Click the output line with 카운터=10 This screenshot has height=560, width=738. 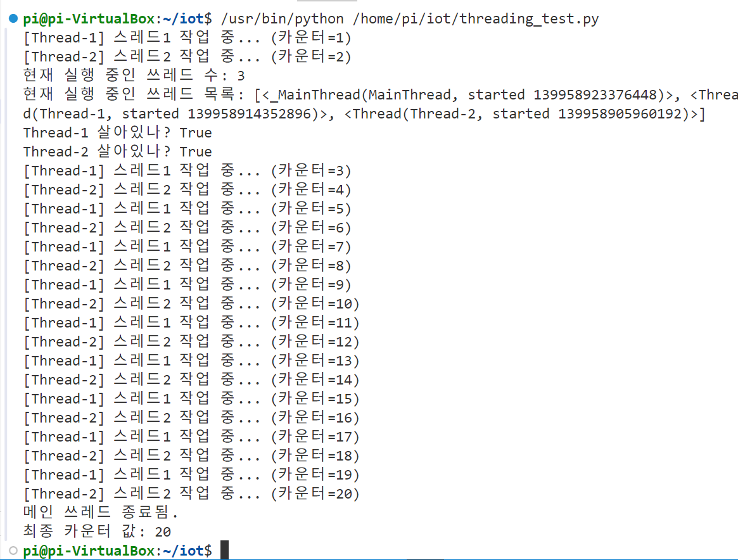(x=191, y=303)
